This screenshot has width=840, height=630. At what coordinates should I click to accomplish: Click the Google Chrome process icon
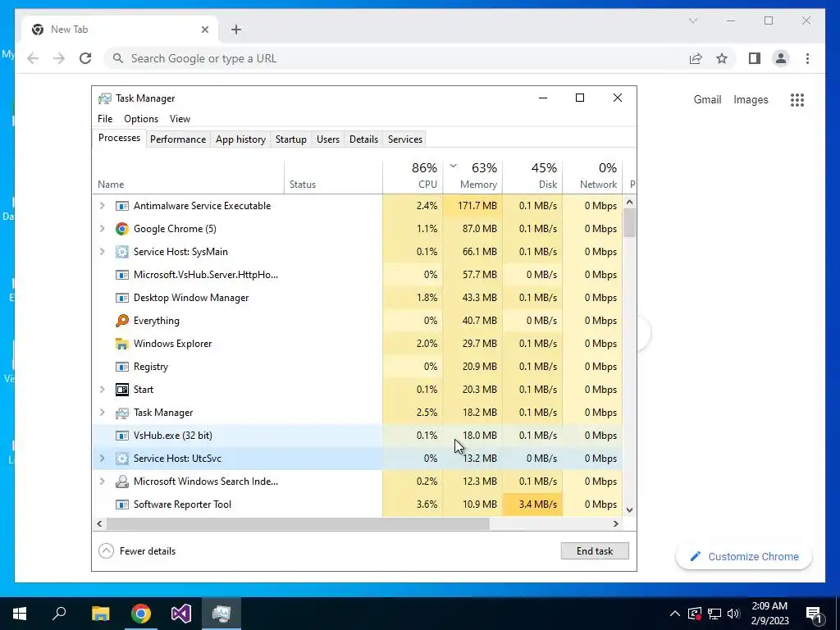[x=122, y=229]
